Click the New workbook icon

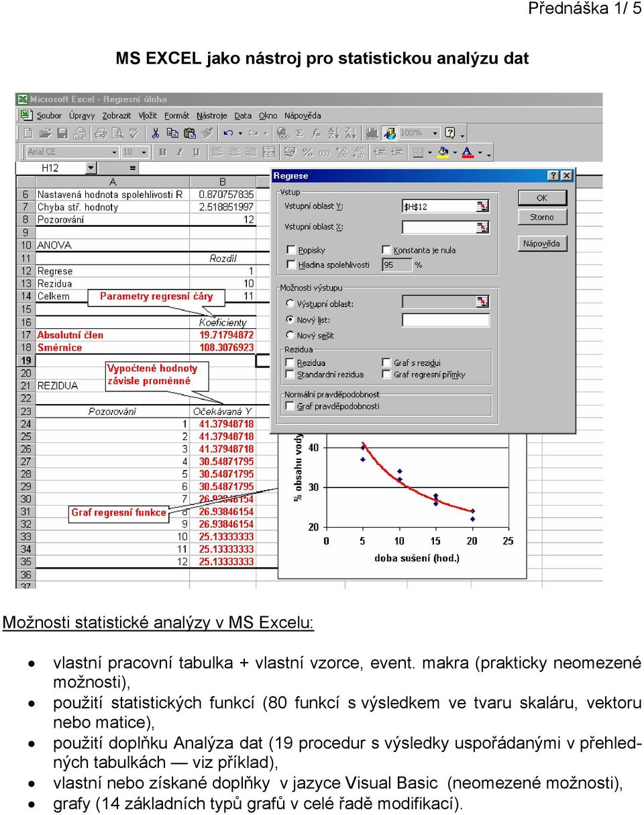click(x=29, y=133)
